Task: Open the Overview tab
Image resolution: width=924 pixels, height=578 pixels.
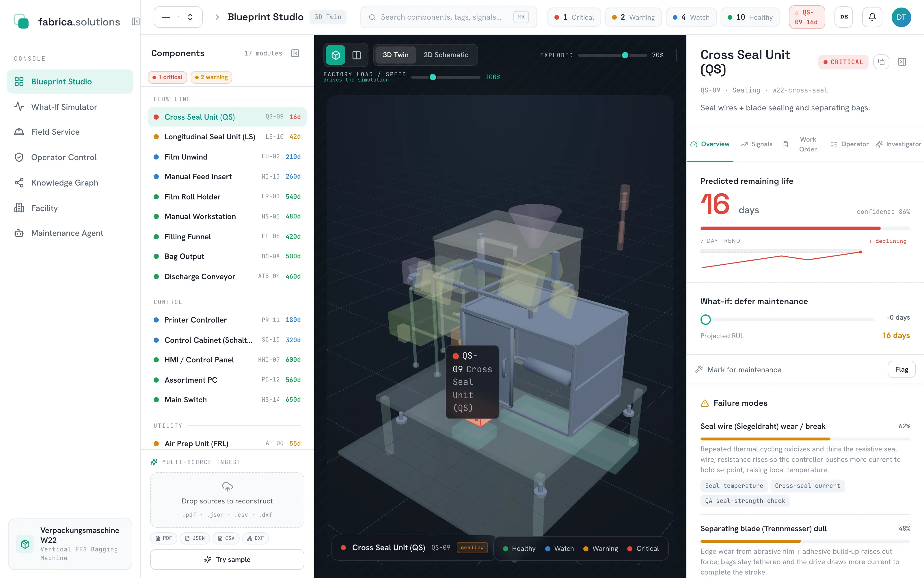Action: (710, 144)
